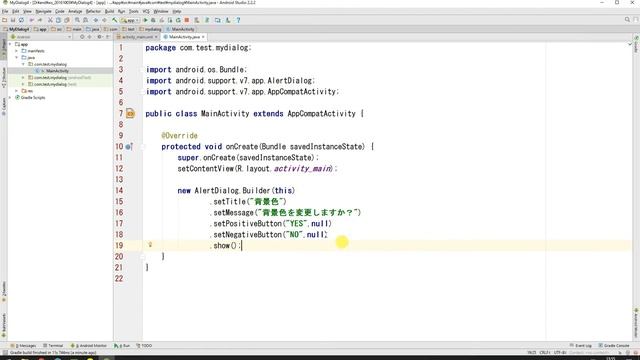The width and height of the screenshot is (640, 360).
Task: Expand com.test.mydialog (androidTest) package
Action: tap(23, 78)
